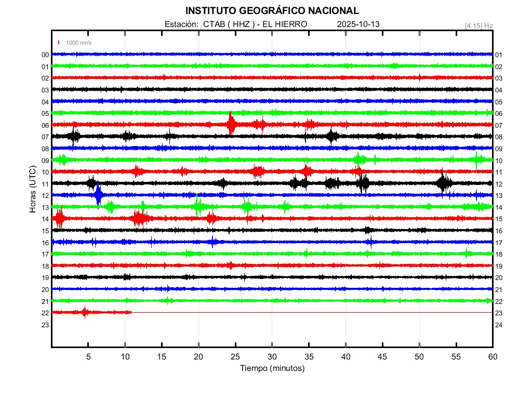532x399 pixels.
Task: Select the green event near minute 20 on the hour 13 trace
Action: click(x=198, y=207)
